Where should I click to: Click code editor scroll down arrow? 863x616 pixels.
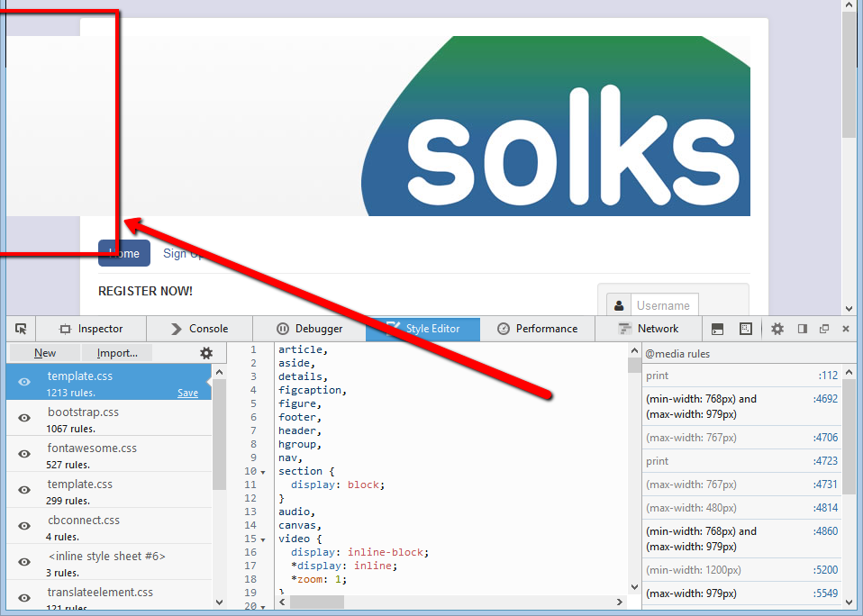tap(634, 587)
